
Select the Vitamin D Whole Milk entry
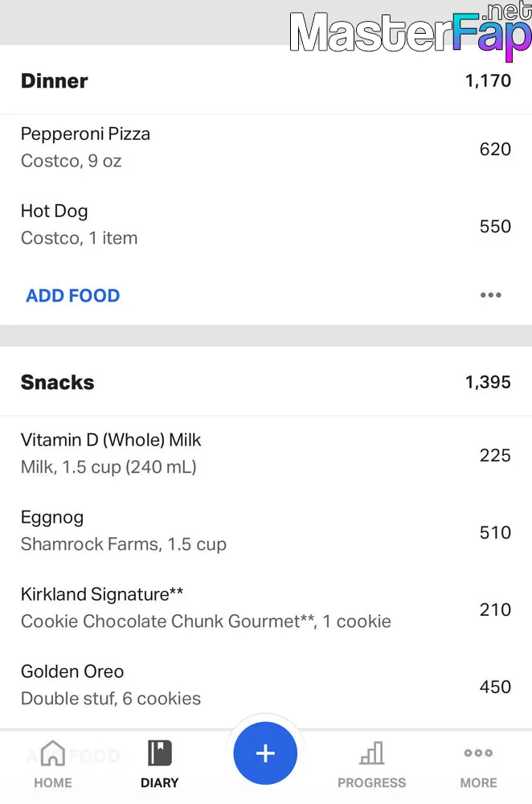click(x=266, y=453)
